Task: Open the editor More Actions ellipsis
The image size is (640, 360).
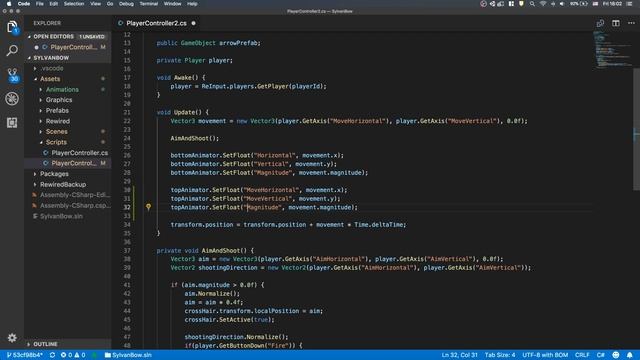Action: (x=631, y=23)
